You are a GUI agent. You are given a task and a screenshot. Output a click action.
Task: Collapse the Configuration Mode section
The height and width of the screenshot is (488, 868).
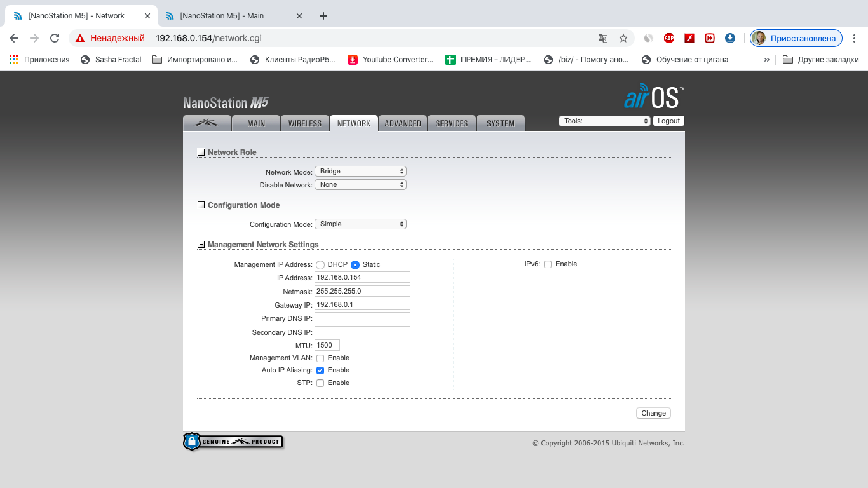(201, 205)
